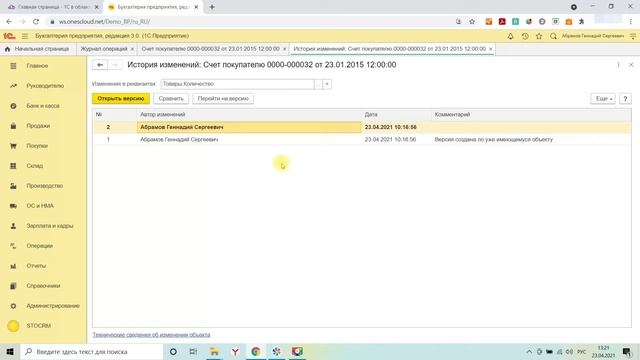Screen dimensions: 640x360
Task: Open help with the question mark button
Action: coord(625,99)
